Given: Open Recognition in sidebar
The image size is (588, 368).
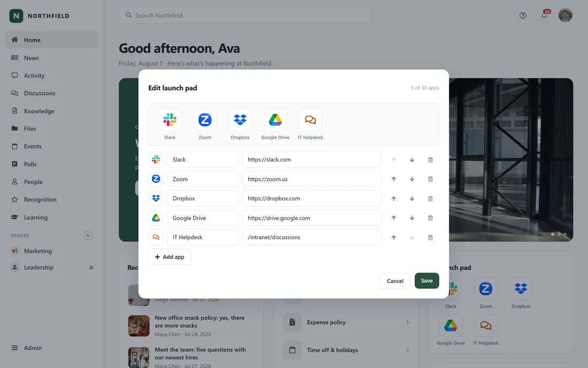Looking at the screenshot, I should point(52,200).
